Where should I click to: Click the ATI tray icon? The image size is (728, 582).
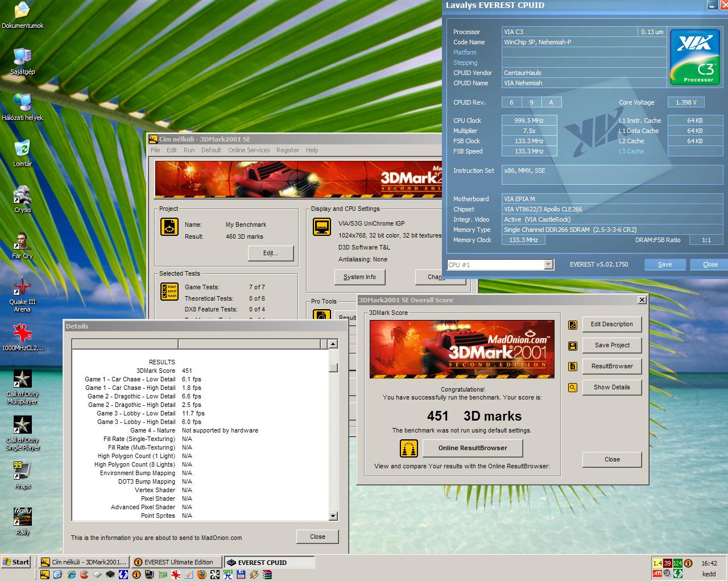(x=657, y=573)
